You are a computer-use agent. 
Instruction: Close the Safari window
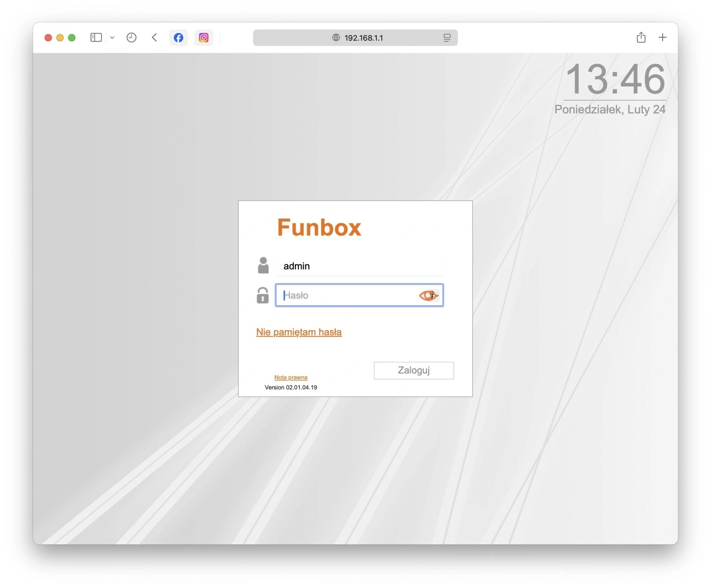pyautogui.click(x=48, y=38)
